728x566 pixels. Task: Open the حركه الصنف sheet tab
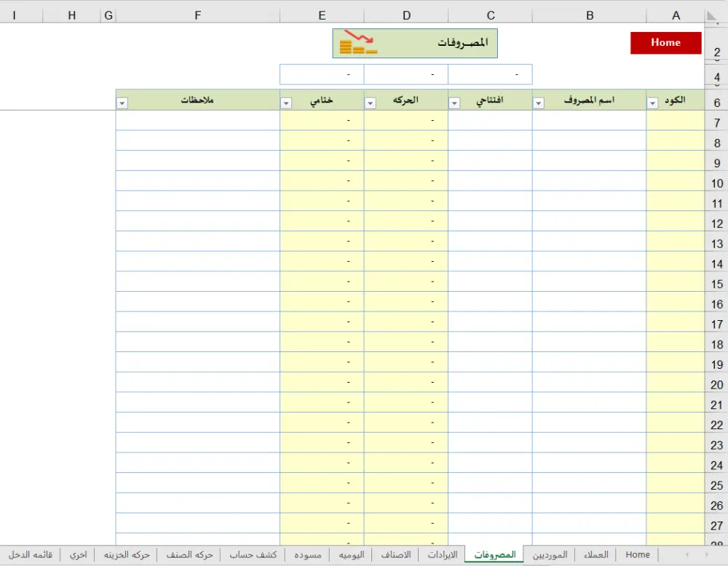pos(189,554)
